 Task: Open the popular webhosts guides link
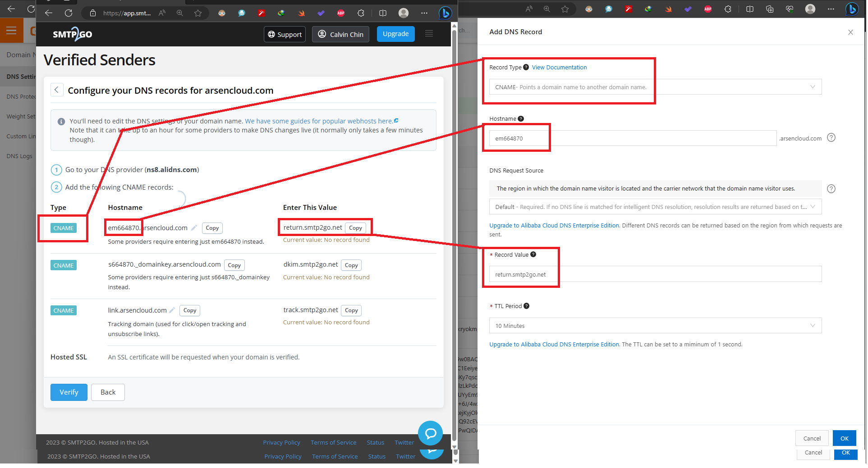click(x=321, y=121)
